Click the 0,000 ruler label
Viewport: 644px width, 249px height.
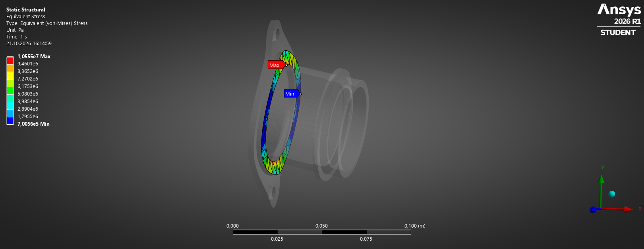pos(232,226)
